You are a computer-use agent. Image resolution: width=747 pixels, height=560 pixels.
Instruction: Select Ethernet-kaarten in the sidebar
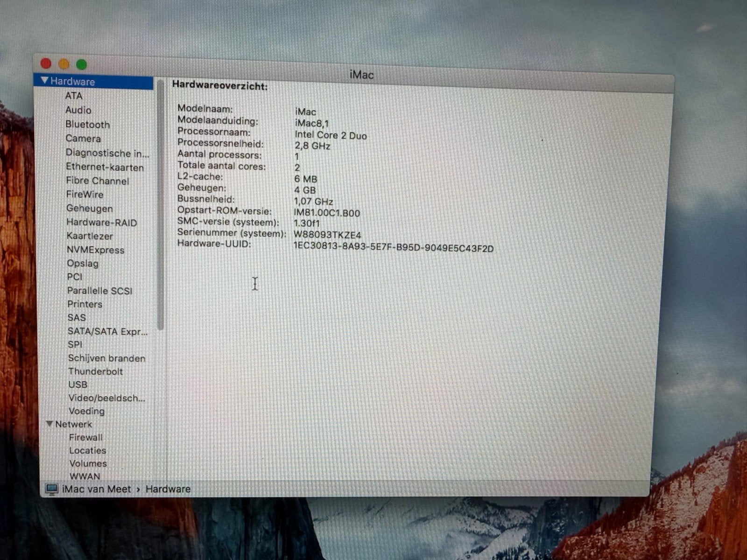tap(105, 167)
